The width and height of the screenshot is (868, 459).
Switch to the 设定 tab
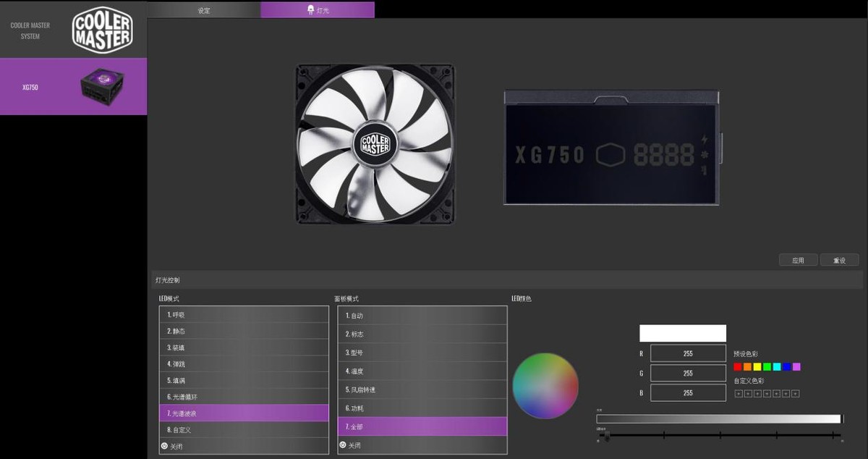204,10
